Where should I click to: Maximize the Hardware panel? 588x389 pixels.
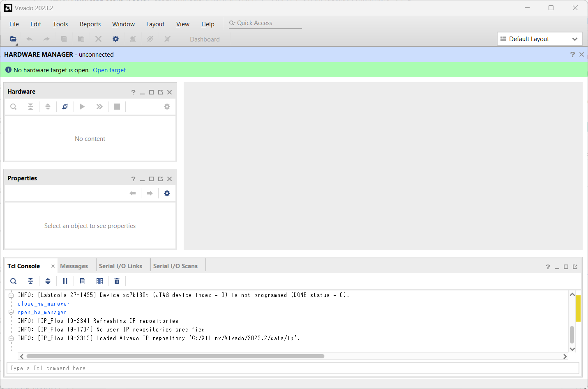tap(151, 92)
